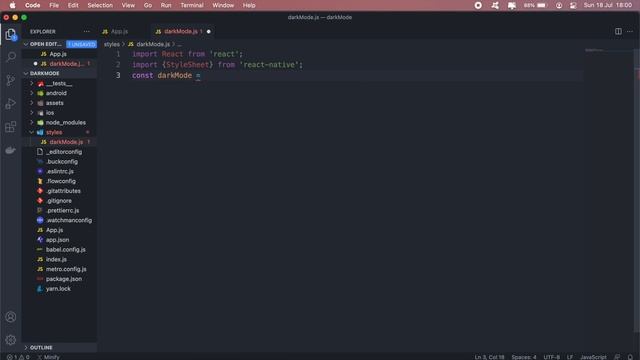Open the Edit menu
Image resolution: width=640 pixels, height=360 pixels.
73,5
